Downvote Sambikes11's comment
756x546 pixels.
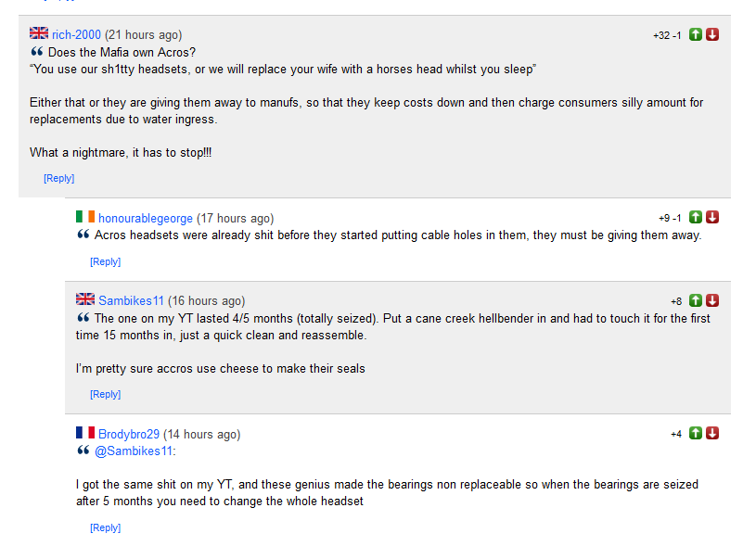pyautogui.click(x=712, y=300)
